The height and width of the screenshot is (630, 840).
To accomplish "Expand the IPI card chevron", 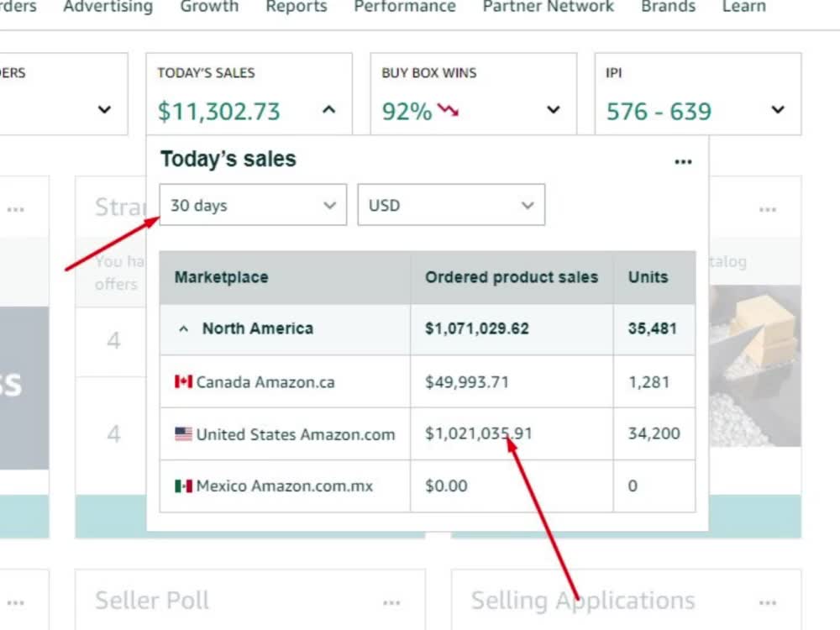I will pyautogui.click(x=777, y=110).
